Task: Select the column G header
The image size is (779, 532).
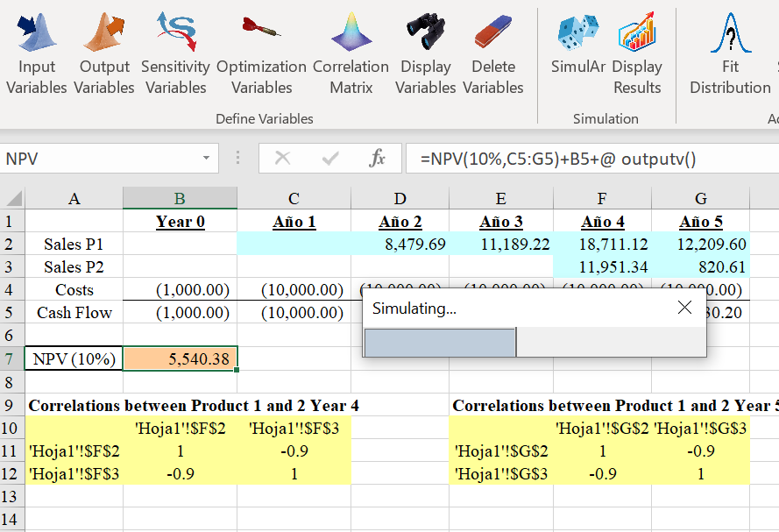Action: pyautogui.click(x=700, y=199)
